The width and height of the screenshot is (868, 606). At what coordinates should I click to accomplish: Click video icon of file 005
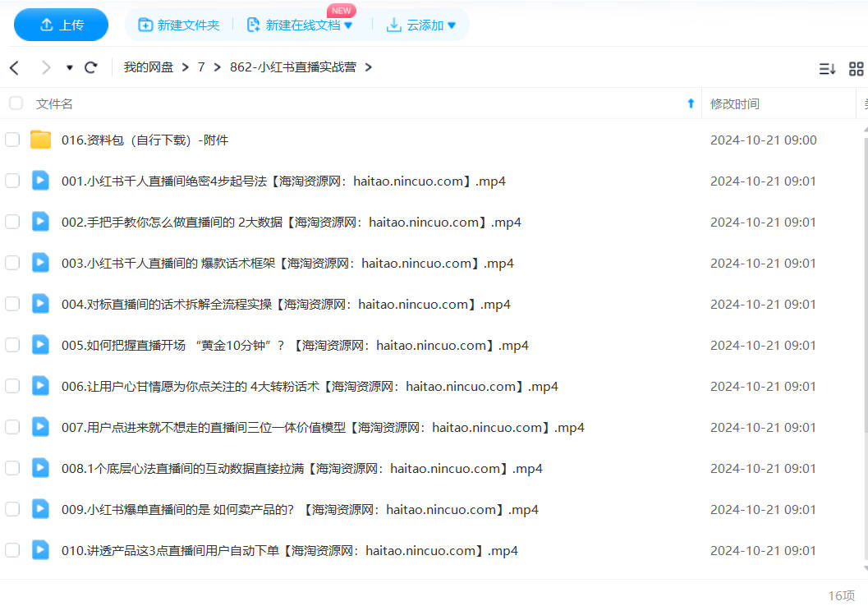coord(40,345)
